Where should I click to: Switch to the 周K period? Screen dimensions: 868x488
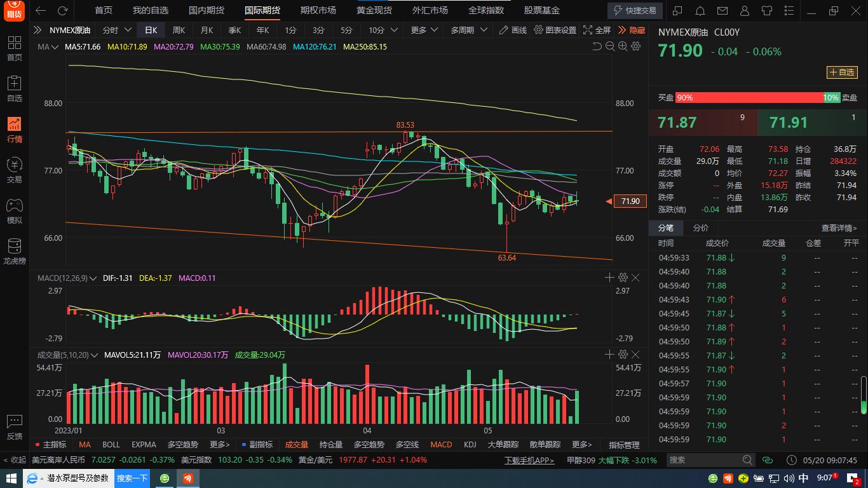(179, 30)
